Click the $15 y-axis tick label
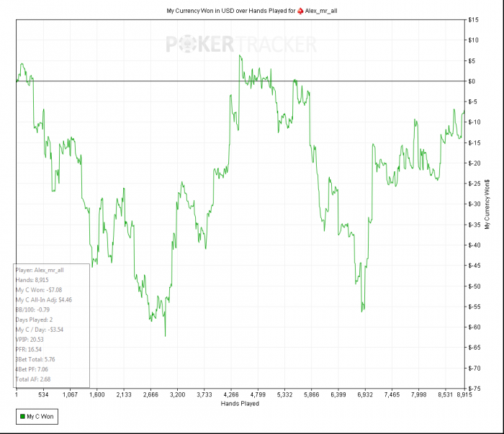504x434 pixels. [474, 20]
